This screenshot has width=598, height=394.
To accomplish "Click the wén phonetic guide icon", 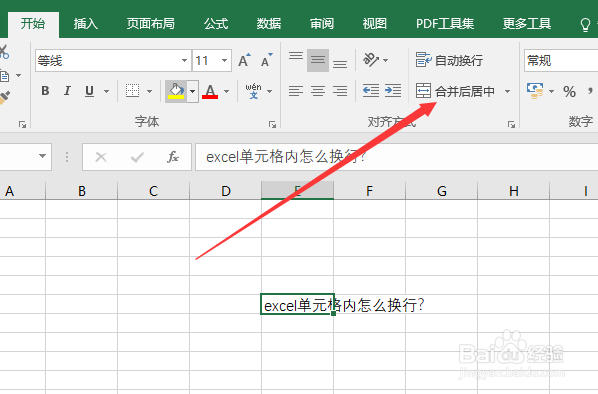I will [253, 91].
